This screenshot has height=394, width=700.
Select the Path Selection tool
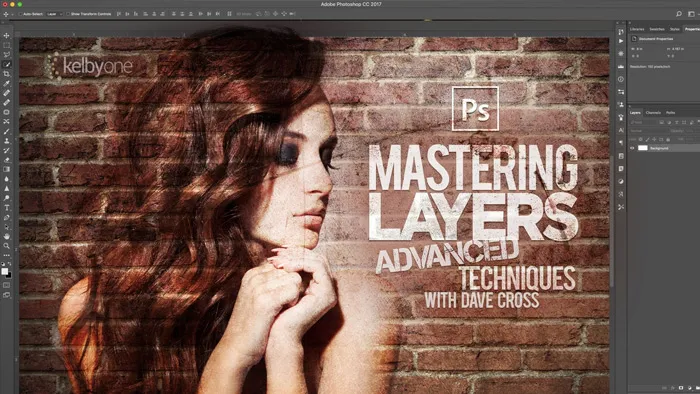(x=6, y=227)
